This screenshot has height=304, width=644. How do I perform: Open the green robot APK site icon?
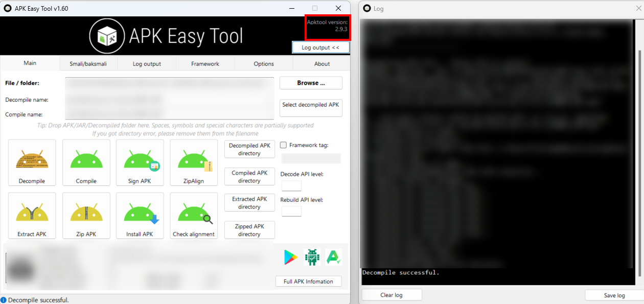(x=312, y=258)
